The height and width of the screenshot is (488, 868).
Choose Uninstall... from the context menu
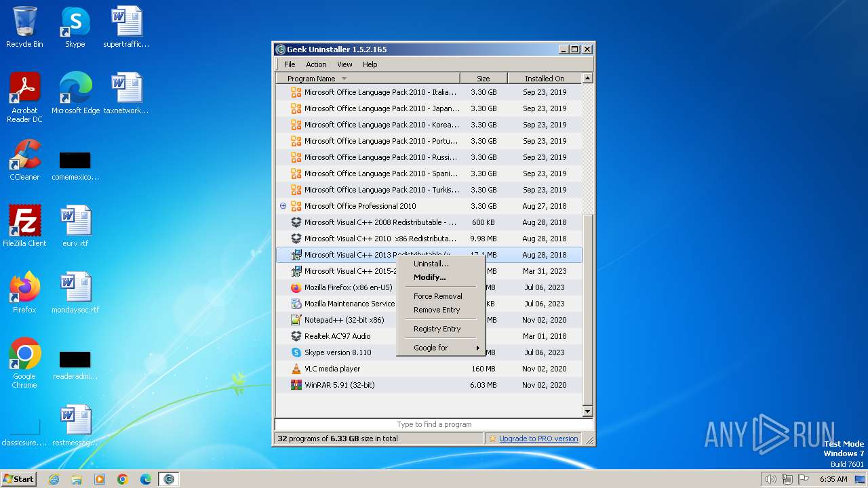(440, 264)
